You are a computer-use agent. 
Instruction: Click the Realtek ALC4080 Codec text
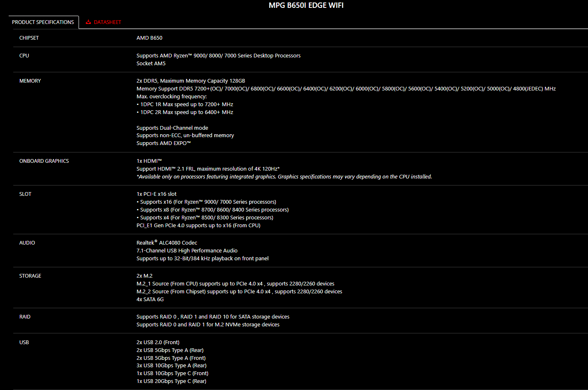click(167, 243)
